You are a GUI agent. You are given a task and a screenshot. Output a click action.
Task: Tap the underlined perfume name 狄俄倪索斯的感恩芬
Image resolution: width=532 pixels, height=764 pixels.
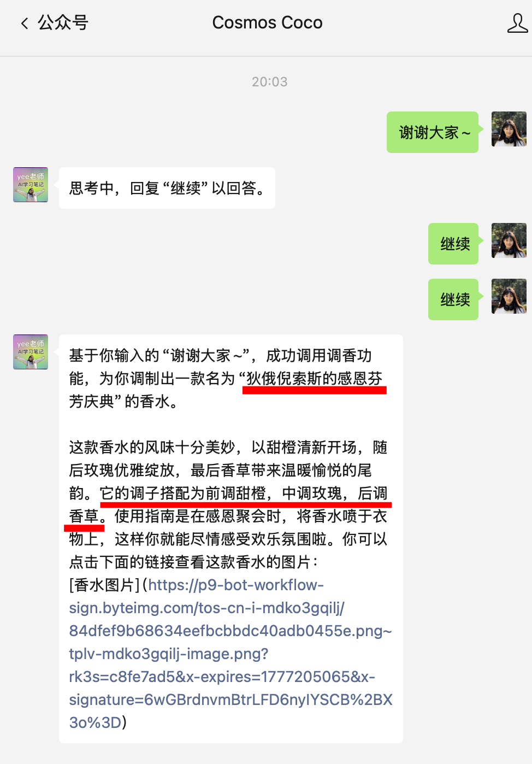pyautogui.click(x=315, y=379)
